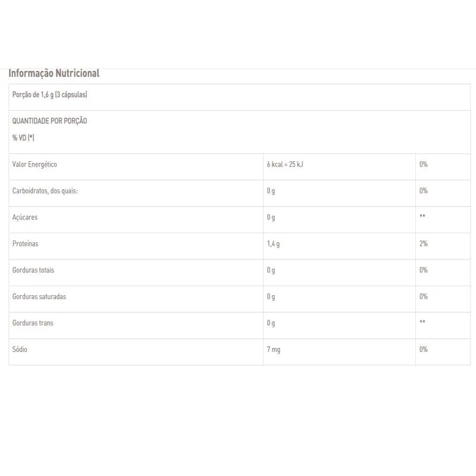This screenshot has height=476, width=476.
Task: Select the Valor Energético row label
Action: pos(35,164)
